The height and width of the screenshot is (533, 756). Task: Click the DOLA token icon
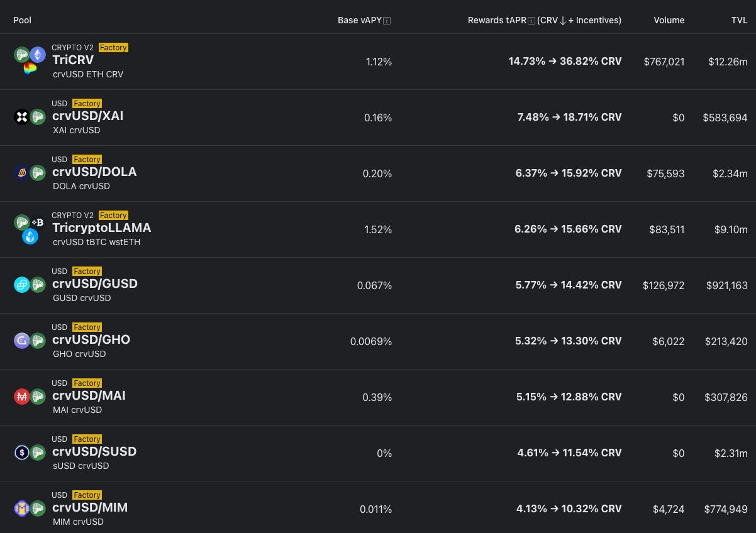22,173
